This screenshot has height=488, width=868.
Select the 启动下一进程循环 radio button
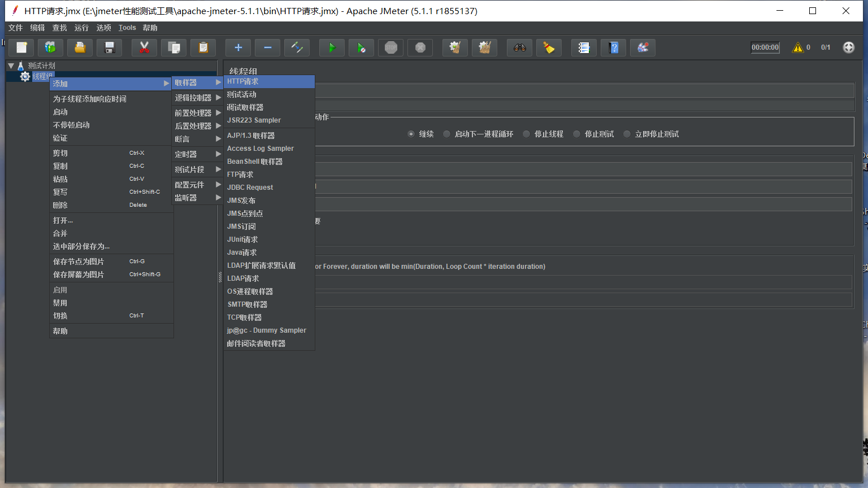coord(446,134)
